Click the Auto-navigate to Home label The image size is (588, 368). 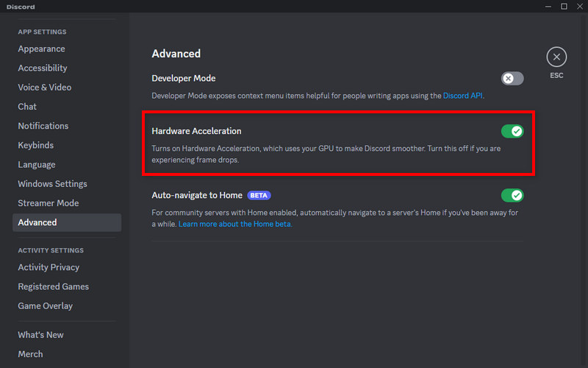[197, 195]
